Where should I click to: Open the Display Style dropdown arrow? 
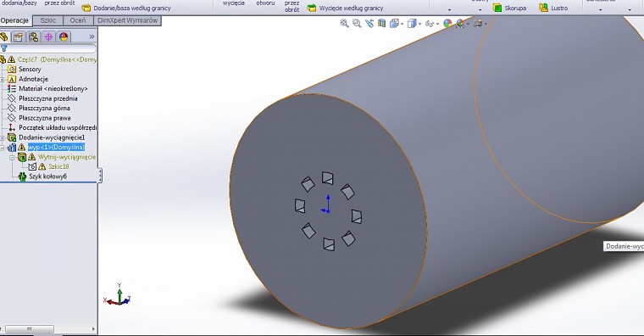(419, 24)
